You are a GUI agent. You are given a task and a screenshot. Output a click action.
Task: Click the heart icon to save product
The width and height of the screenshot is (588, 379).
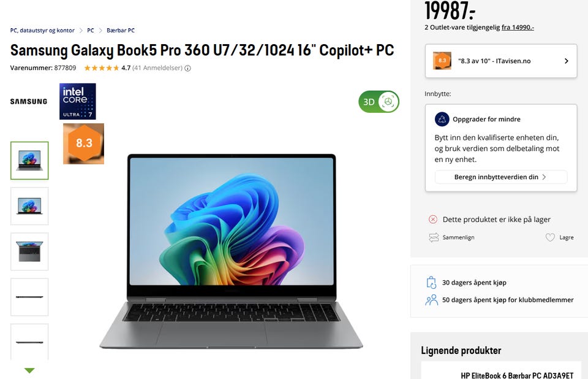click(550, 237)
